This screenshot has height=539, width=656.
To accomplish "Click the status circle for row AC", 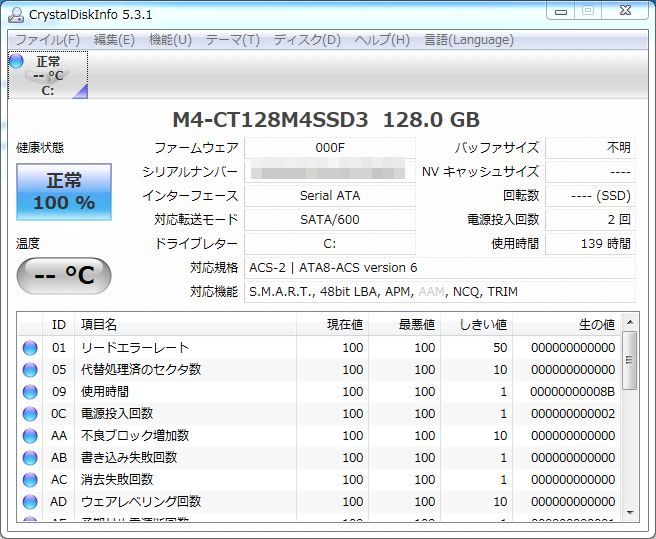I will point(30,480).
